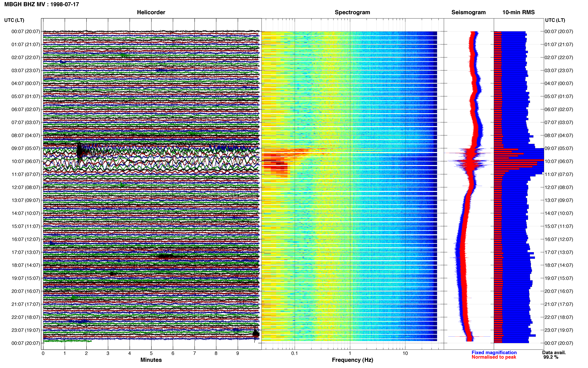Click the right 'UTC (LT)' axis label
The height and width of the screenshot is (368, 588).
(x=555, y=20)
